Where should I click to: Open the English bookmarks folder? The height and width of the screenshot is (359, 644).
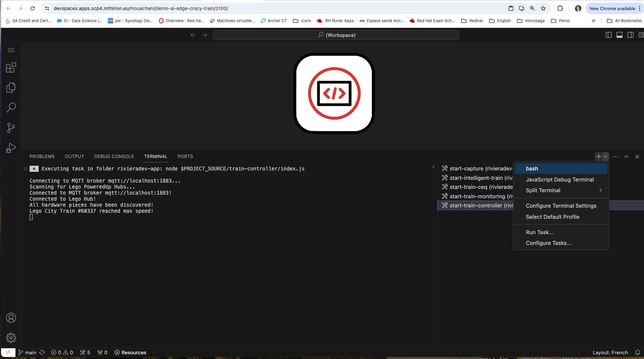click(x=500, y=21)
